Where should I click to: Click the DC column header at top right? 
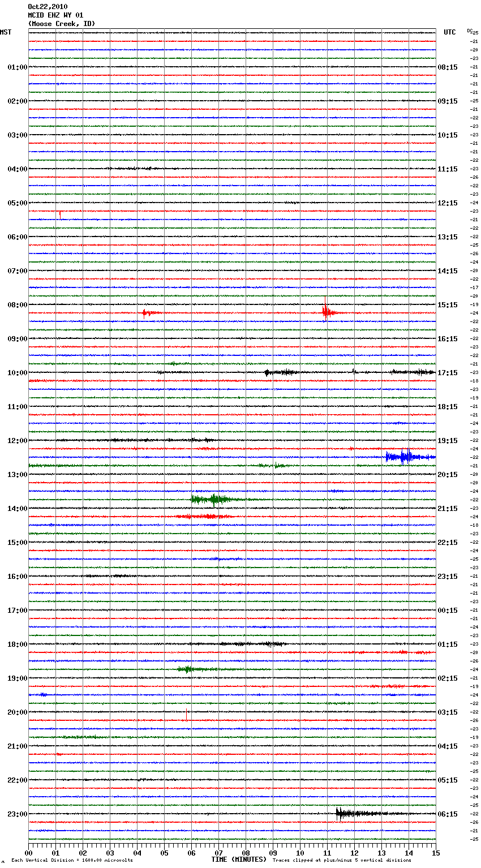470,31
